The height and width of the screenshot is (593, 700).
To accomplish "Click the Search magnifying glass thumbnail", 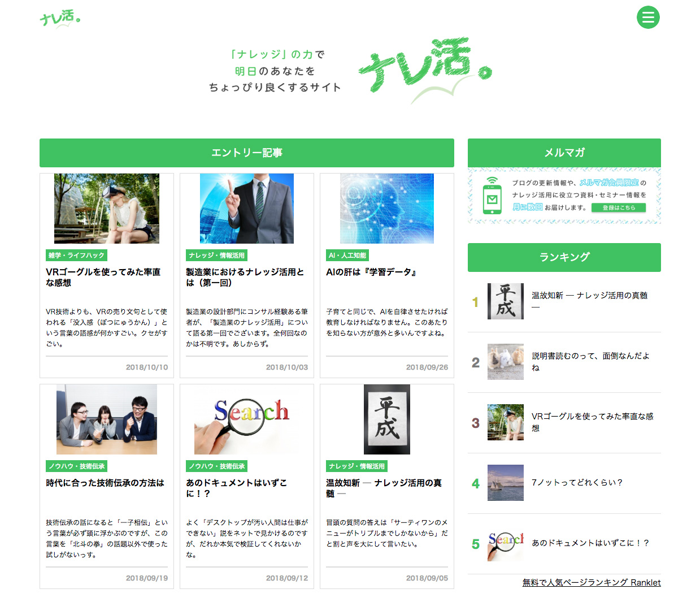I will point(247,419).
